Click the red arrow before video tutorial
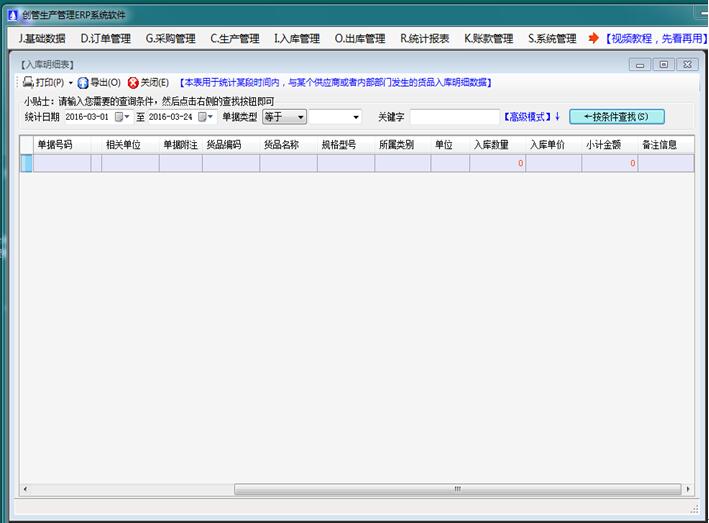The image size is (709, 523). [x=593, y=39]
